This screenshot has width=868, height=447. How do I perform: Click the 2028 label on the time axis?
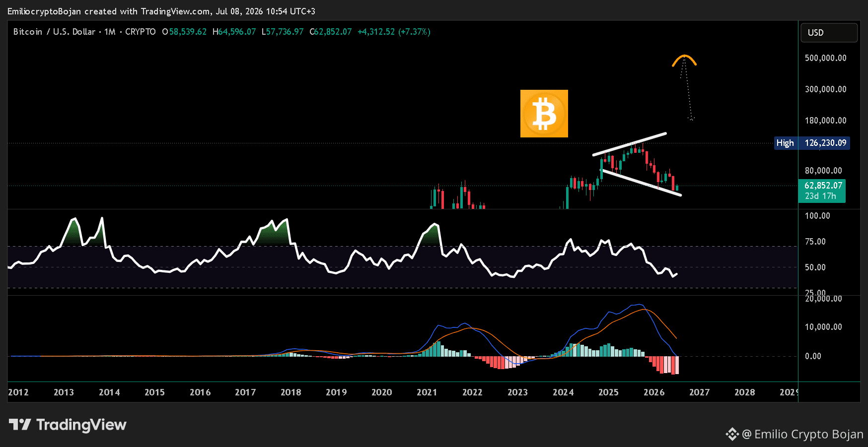point(745,392)
